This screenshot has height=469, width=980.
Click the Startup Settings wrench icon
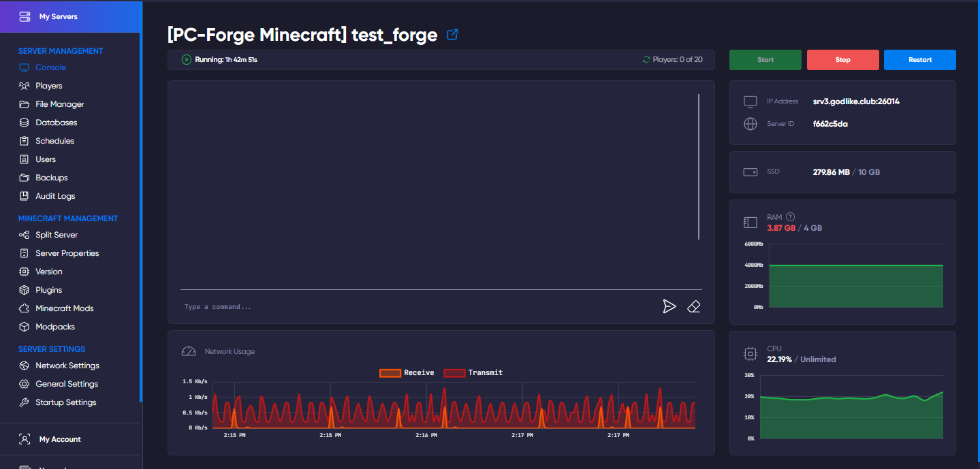24,402
